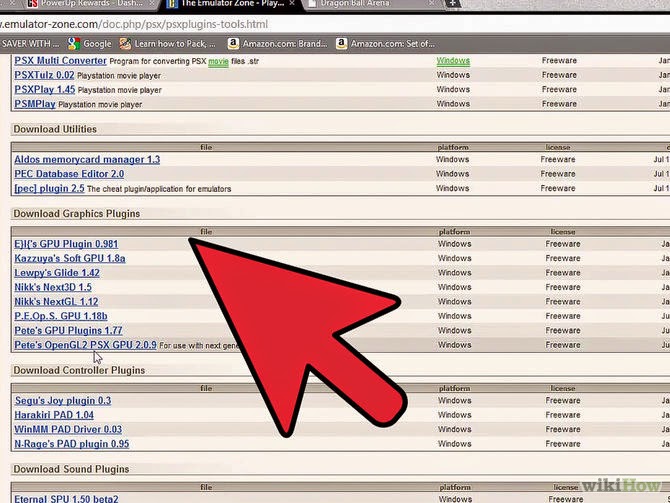Open the 'Amazon.com: Brand...' bookmark
The width and height of the screenshot is (670, 503).
point(278,44)
